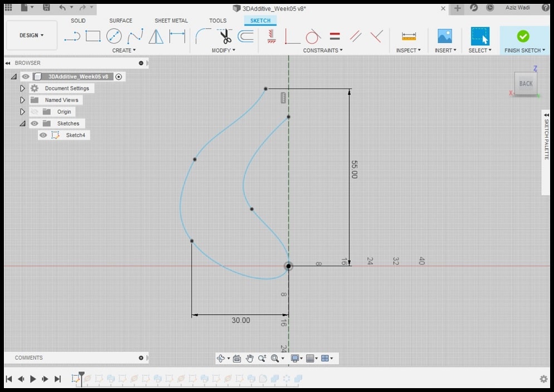Image resolution: width=554 pixels, height=392 pixels.
Task: Apply the Equal constraint
Action: point(335,37)
